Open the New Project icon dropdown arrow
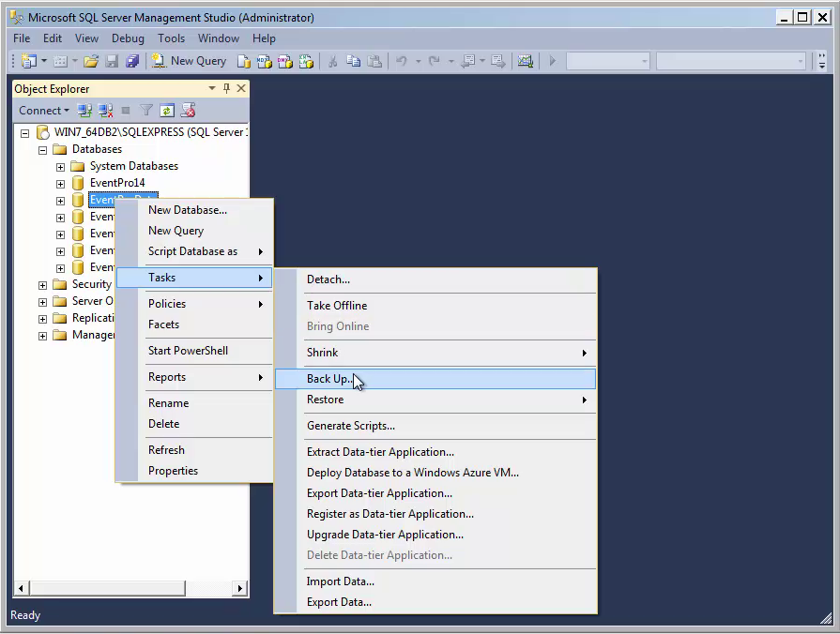 (x=44, y=61)
